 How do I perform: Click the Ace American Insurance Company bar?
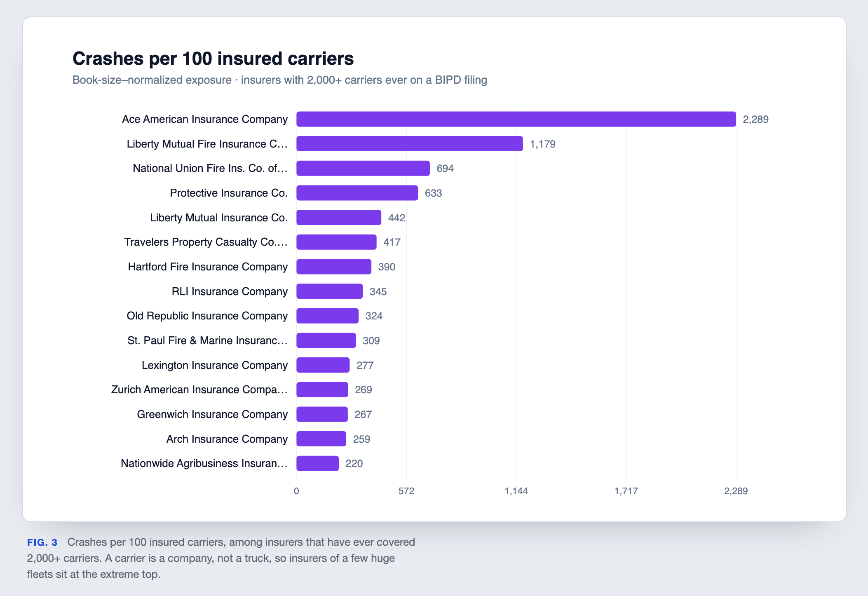pyautogui.click(x=516, y=119)
